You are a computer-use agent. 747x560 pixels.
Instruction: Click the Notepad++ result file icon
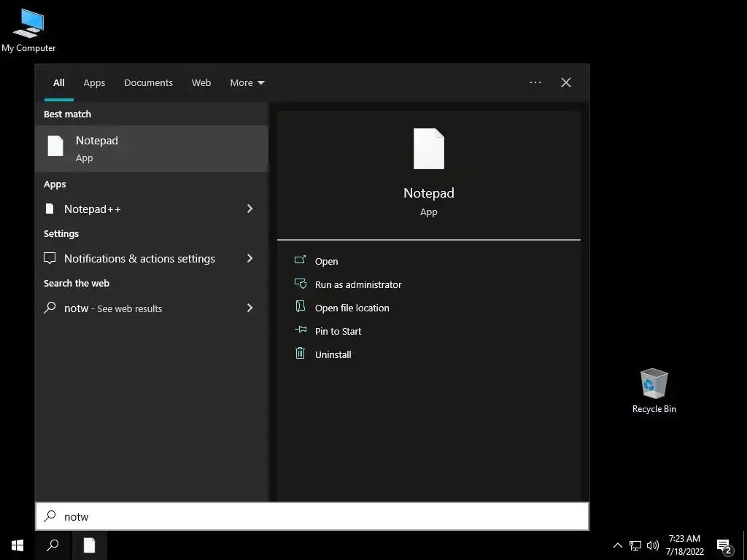50,209
